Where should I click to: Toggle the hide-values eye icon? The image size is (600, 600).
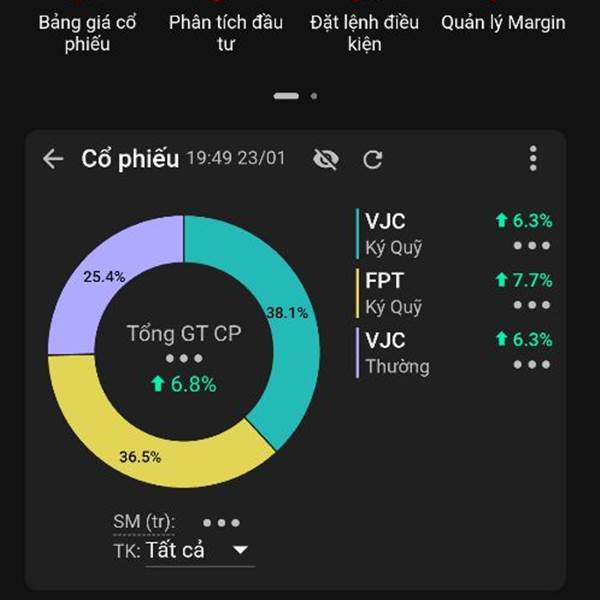pos(325,159)
